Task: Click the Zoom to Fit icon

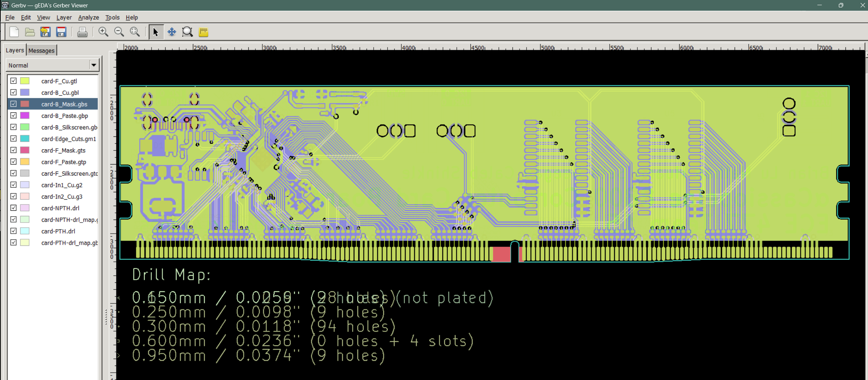Action: pos(135,32)
